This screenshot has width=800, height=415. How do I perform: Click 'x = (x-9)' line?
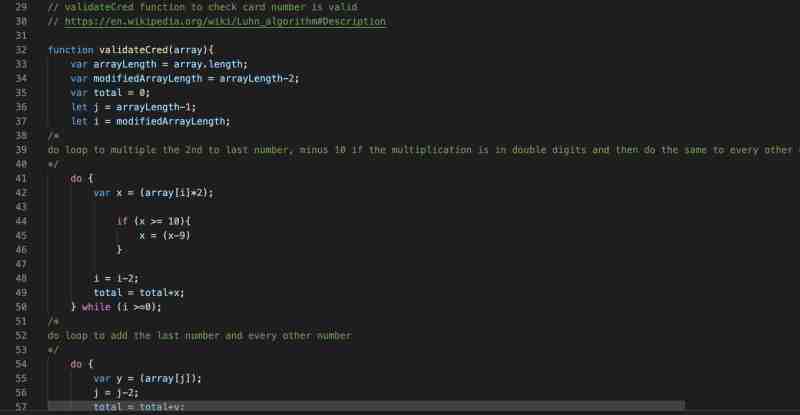click(165, 236)
